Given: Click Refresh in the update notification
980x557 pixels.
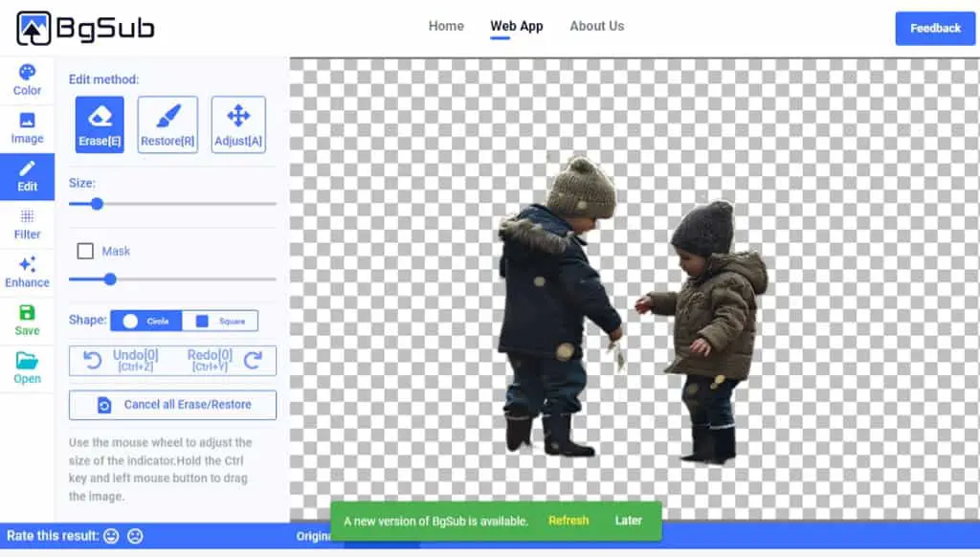Looking at the screenshot, I should tap(568, 521).
